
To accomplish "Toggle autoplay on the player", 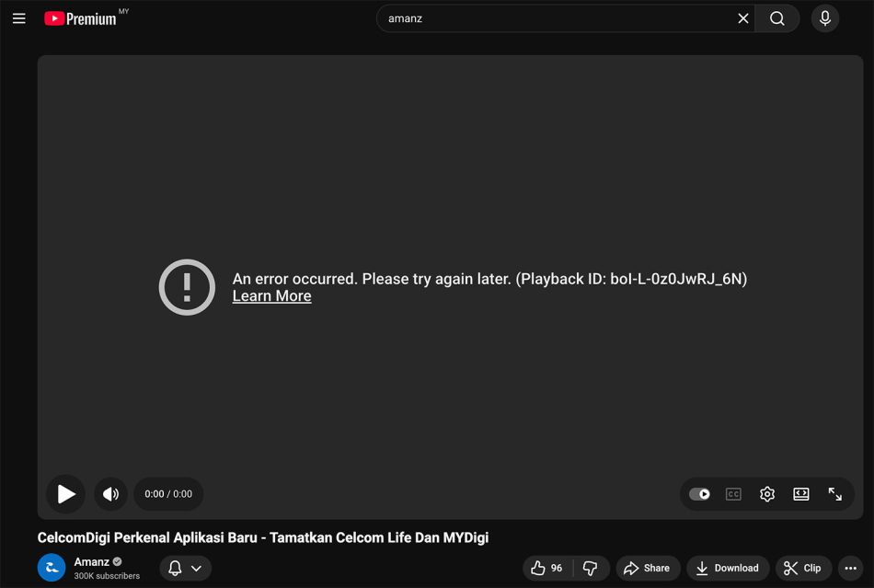I will click(x=699, y=494).
